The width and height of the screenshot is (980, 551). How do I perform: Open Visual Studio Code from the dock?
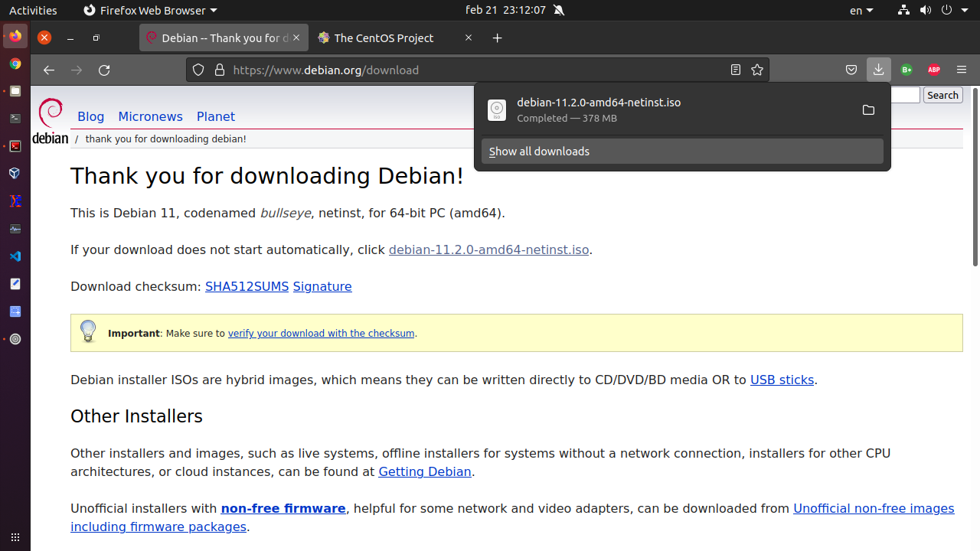15,256
